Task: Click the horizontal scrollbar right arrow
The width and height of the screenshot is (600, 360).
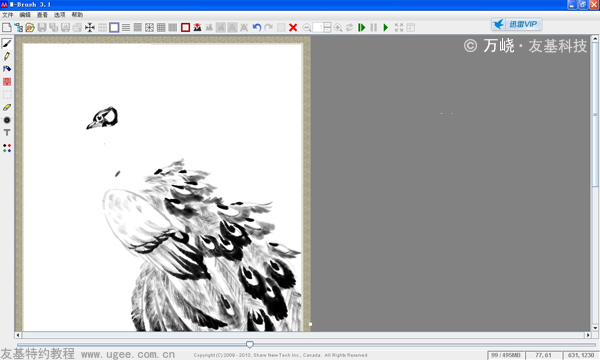Action: (x=588, y=335)
